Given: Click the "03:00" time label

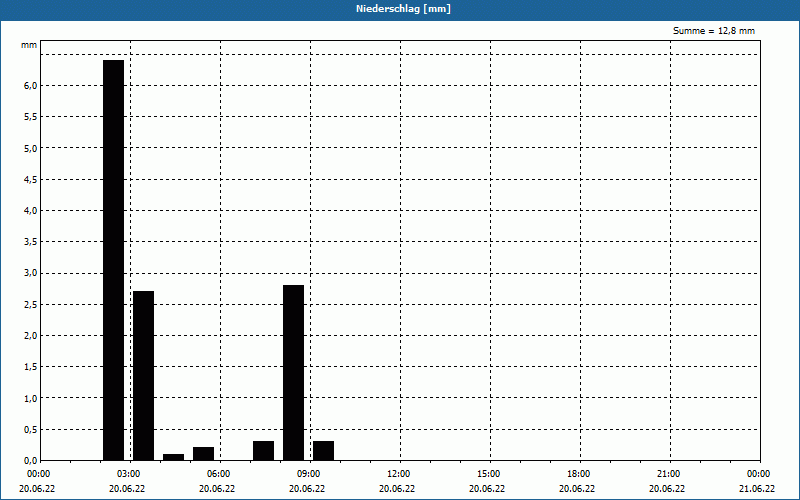Looking at the screenshot, I should 129,474.
